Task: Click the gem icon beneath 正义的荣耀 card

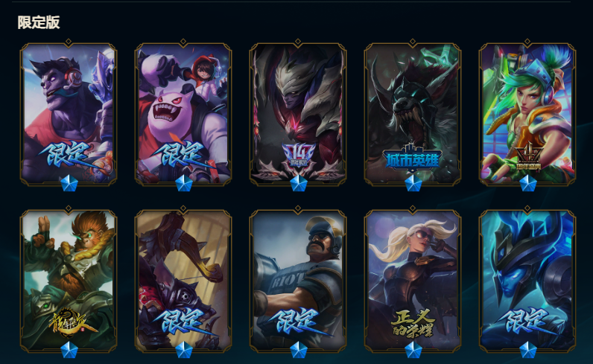Action: [x=413, y=350]
